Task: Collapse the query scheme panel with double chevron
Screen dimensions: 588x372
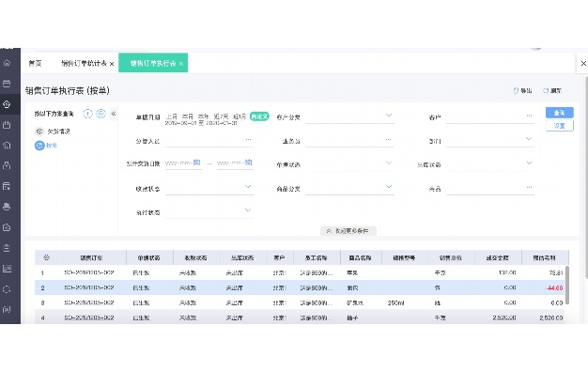Action: pos(114,114)
